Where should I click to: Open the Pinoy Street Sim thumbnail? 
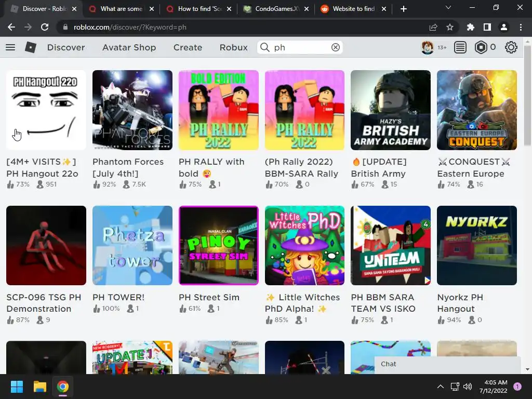[x=219, y=245]
